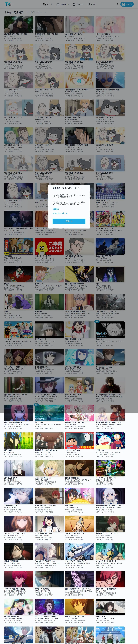Image resolution: width=138 pixels, height=644 pixels.
Task: Click 凍牌～裏レート麻雀闘牌録～ title
Action: [106, 589]
